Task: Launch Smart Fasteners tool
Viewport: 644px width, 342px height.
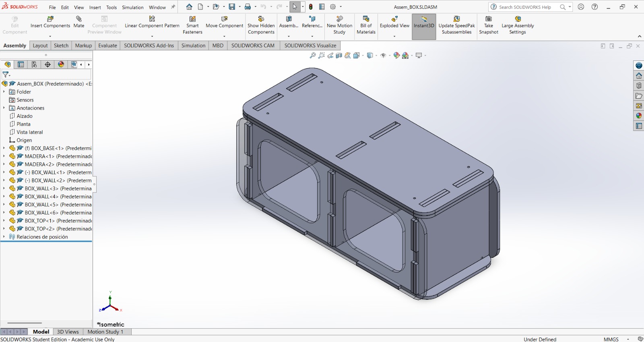Action: click(x=192, y=25)
